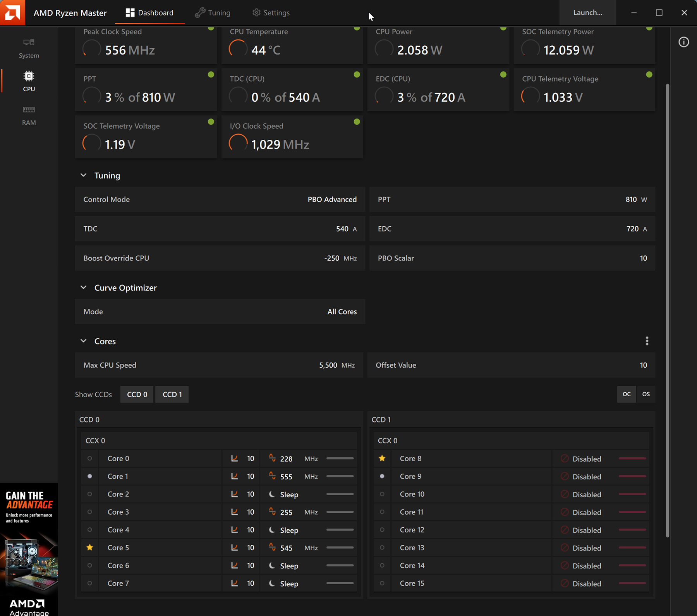Switch core view to OS

[x=646, y=394]
